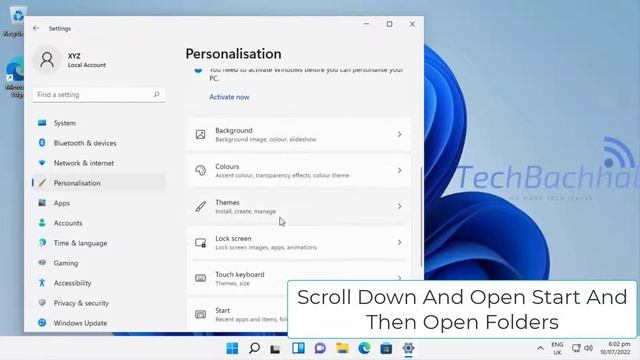Click the Settings window vertical scrollbar
This screenshot has width=640, height=360.
(x=421, y=216)
